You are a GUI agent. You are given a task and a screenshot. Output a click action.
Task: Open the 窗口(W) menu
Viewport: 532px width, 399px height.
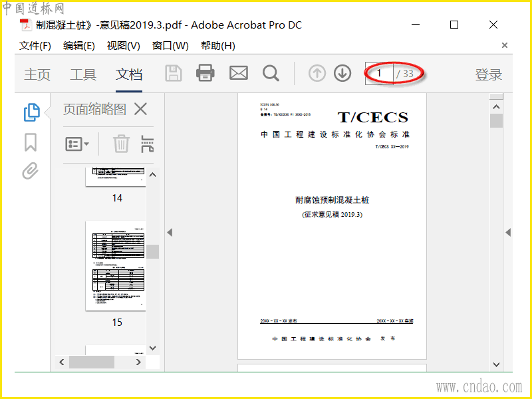(170, 45)
